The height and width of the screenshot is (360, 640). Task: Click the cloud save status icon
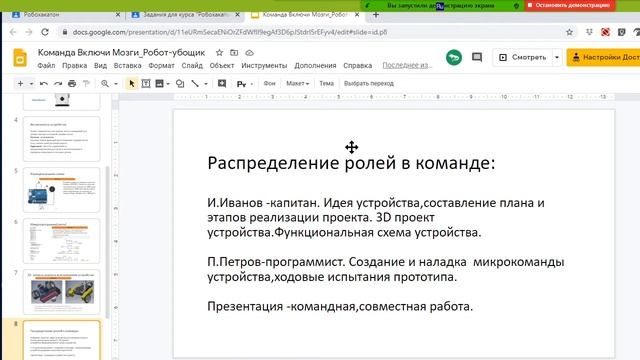[249, 53]
